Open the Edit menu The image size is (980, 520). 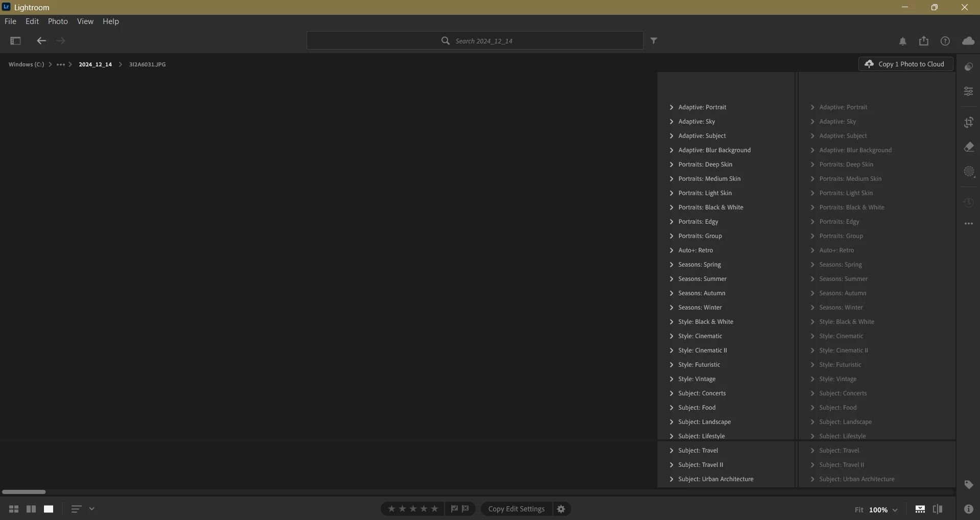click(32, 21)
